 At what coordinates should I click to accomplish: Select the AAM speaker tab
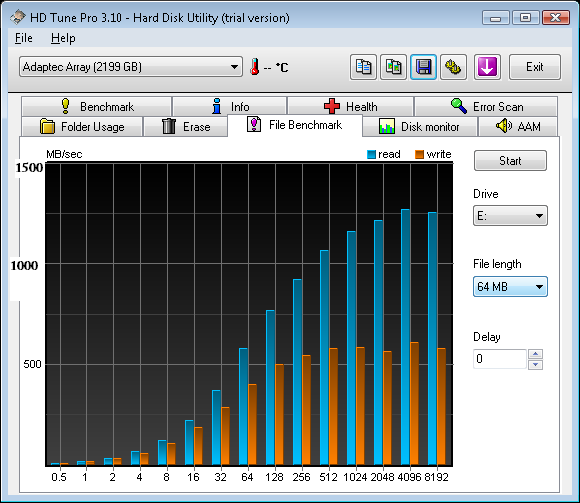[x=517, y=126]
